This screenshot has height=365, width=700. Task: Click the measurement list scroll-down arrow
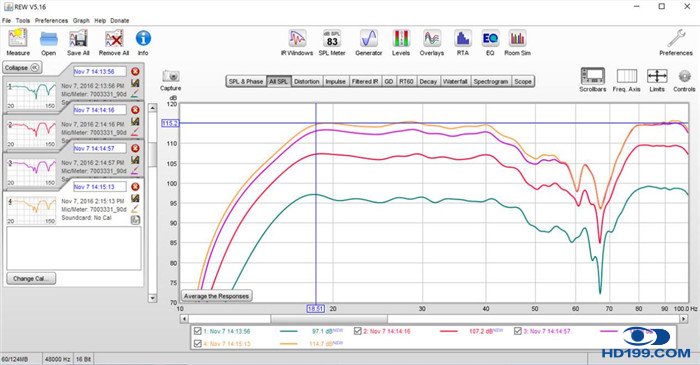[x=152, y=298]
